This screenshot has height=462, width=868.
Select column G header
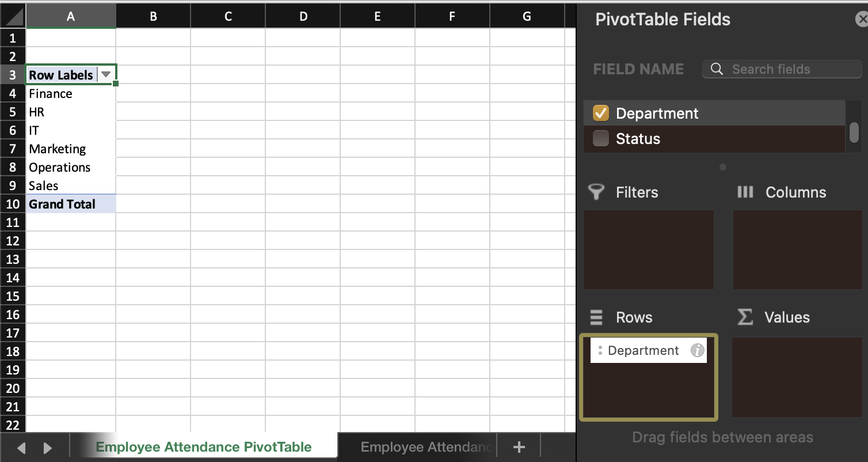[527, 17]
